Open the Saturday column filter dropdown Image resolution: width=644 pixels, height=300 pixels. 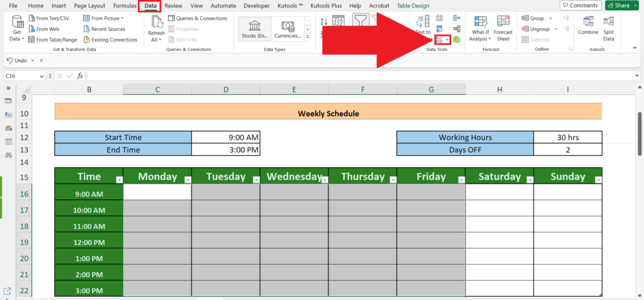click(530, 180)
